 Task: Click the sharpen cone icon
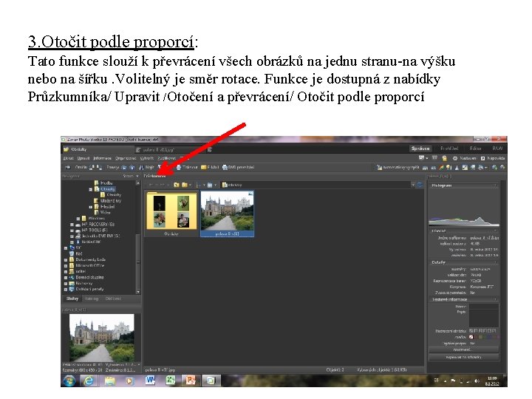(x=457, y=167)
